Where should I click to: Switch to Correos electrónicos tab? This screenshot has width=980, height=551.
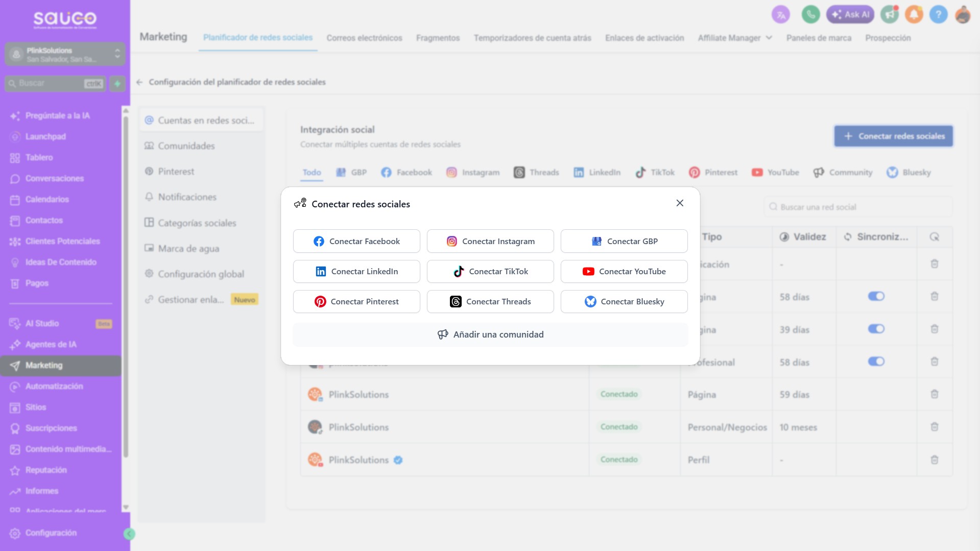tap(365, 38)
